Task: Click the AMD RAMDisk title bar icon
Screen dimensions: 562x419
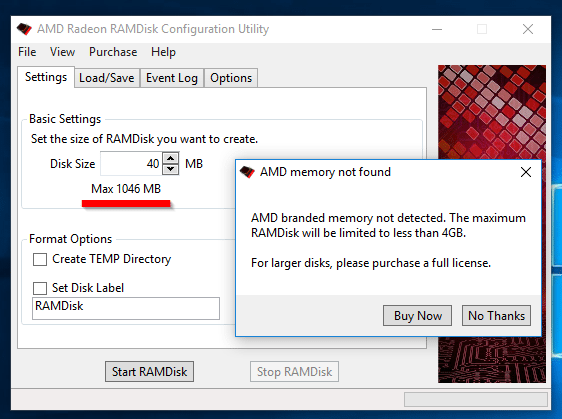Action: (x=24, y=29)
